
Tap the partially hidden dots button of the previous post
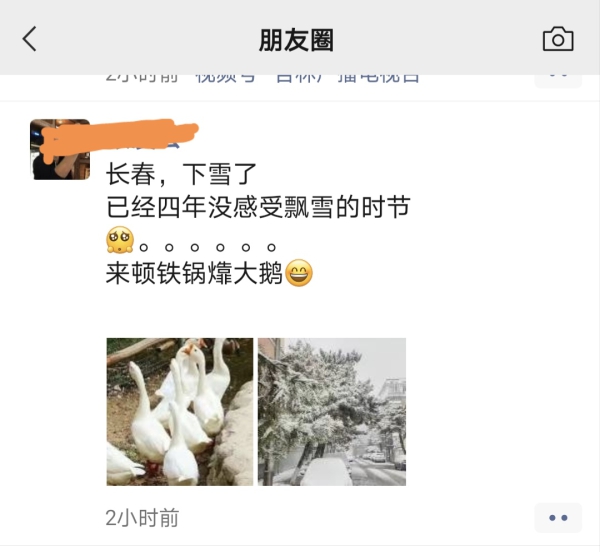558,80
